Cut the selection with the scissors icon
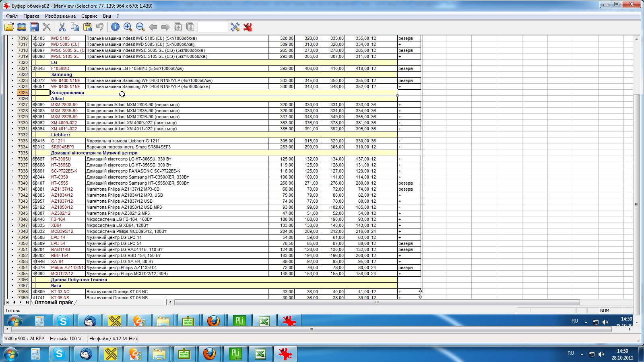Screen dimensions: 644x362 click(x=62, y=27)
